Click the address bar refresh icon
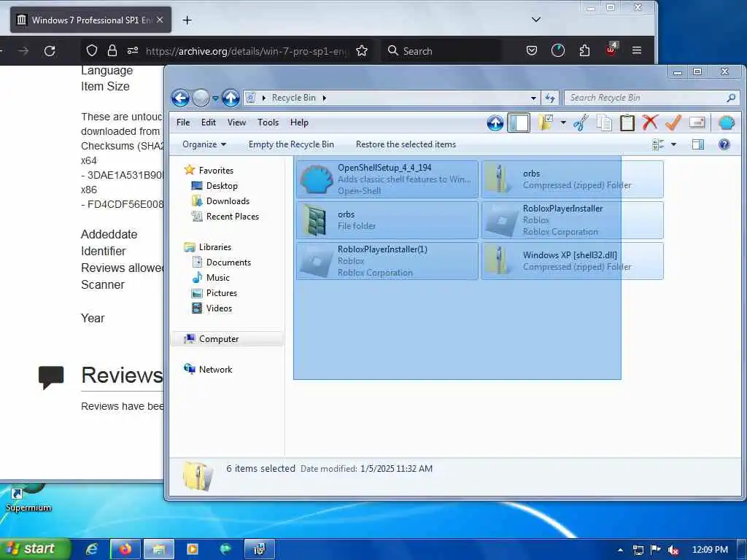747x560 pixels. [x=550, y=98]
